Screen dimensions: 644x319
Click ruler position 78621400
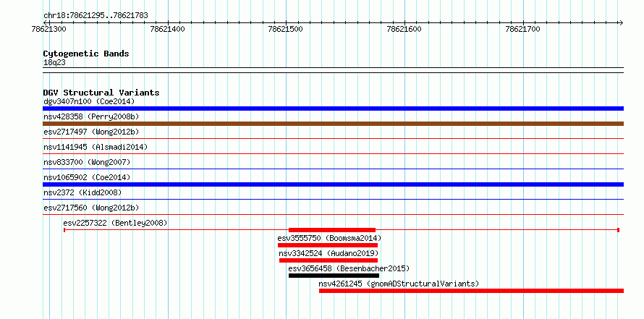(168, 30)
